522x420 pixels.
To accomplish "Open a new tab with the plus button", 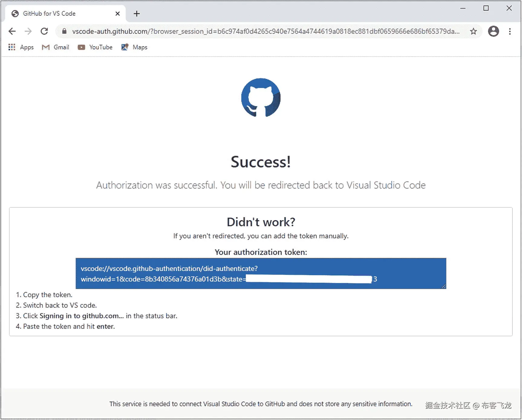I will point(137,14).
